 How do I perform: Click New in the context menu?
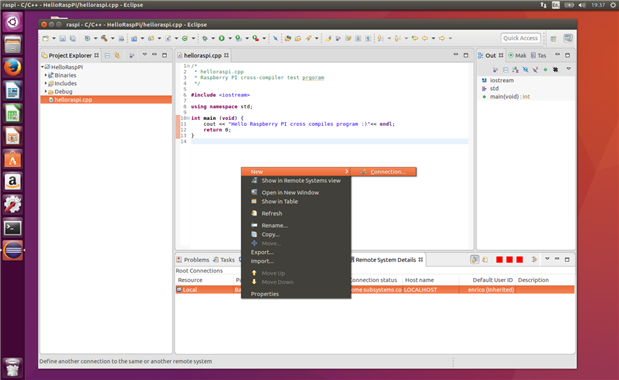296,172
